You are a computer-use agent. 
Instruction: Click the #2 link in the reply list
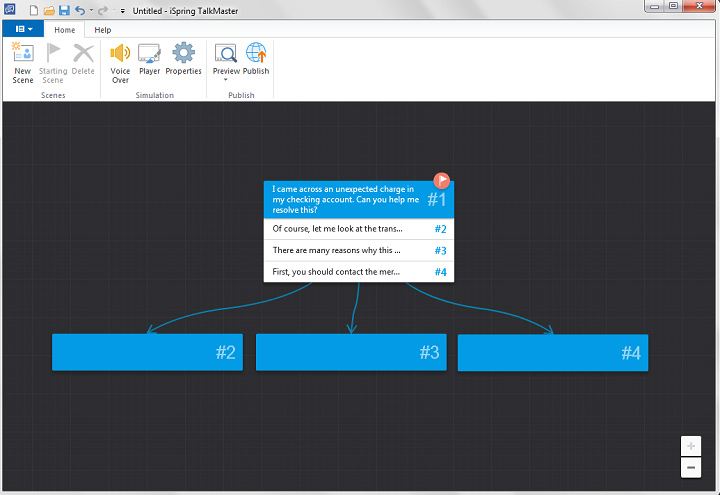[440, 229]
